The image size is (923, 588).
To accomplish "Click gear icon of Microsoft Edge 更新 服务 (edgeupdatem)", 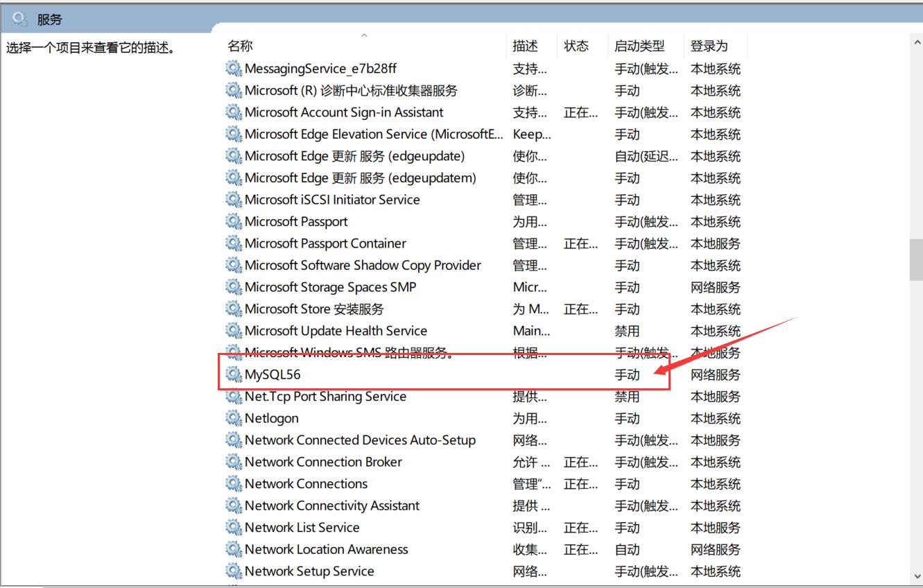I will click(x=234, y=178).
